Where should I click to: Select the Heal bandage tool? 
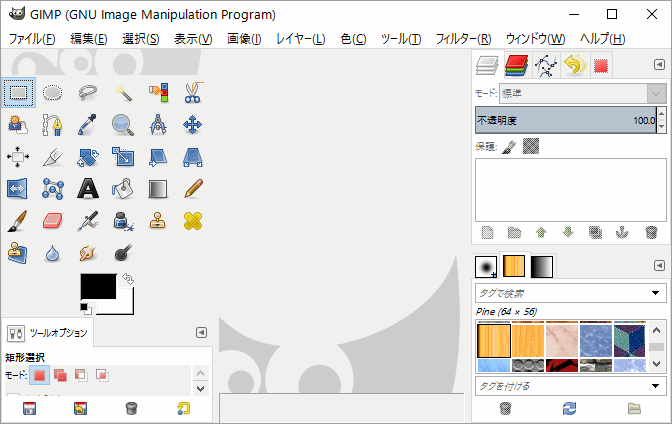tap(193, 221)
